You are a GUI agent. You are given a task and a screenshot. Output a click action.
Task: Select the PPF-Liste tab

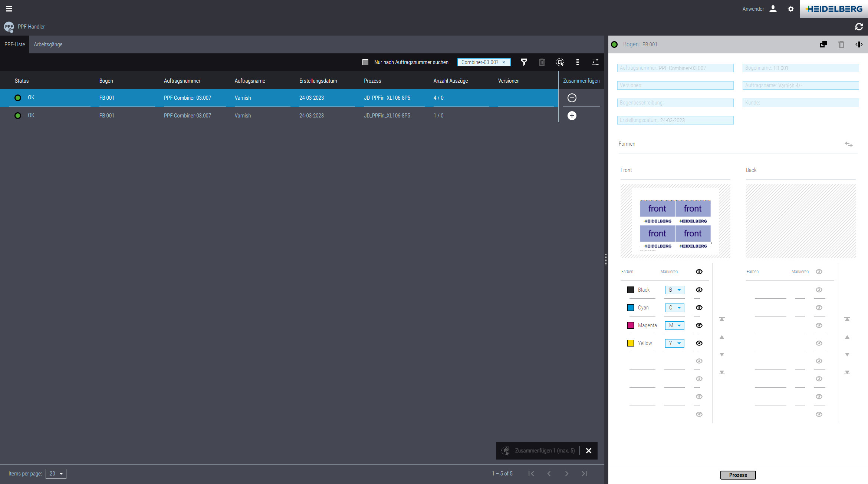(x=14, y=44)
